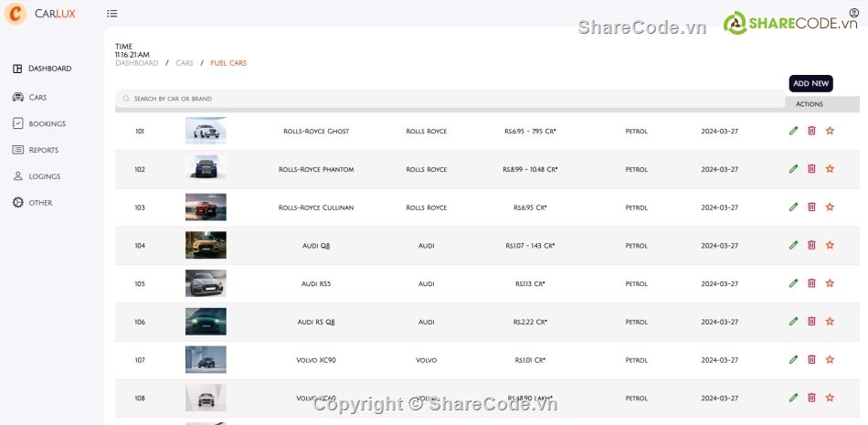Open the Rolls-Royce Cullinan thumbnail
The width and height of the screenshot is (868, 425).
206,207
